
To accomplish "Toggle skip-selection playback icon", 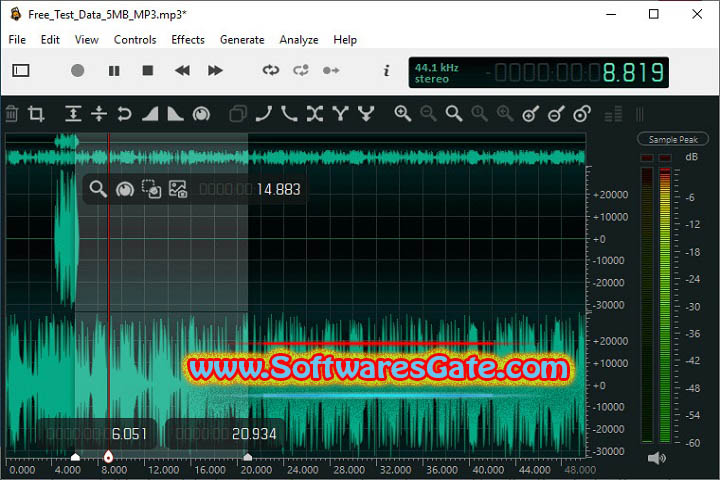I will click(331, 70).
